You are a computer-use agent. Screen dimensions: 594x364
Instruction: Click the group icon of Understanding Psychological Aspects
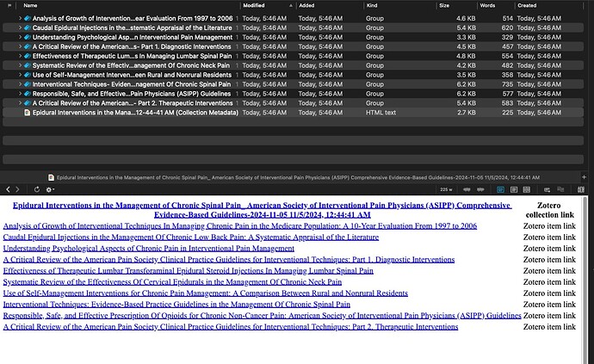[27, 37]
